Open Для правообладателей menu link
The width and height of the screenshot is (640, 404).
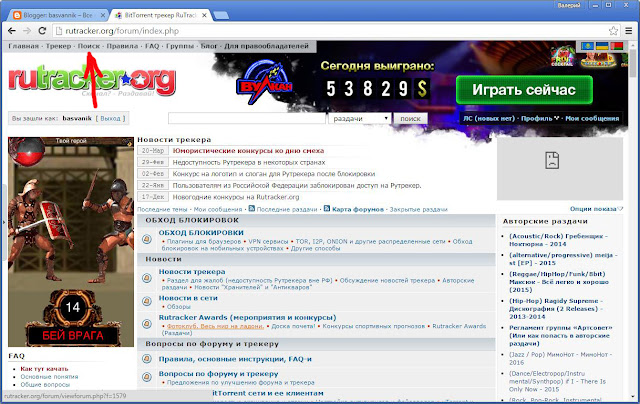266,46
